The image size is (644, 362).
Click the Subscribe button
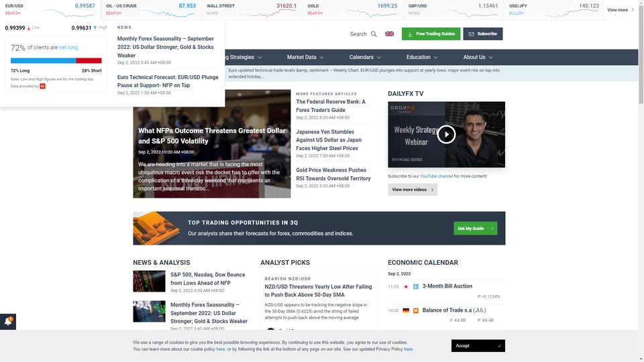click(x=482, y=34)
